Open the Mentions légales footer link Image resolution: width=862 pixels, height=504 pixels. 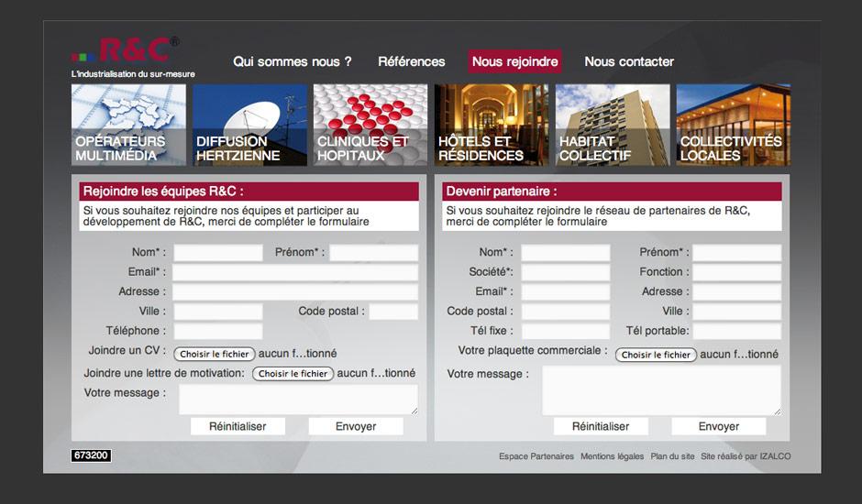612,456
